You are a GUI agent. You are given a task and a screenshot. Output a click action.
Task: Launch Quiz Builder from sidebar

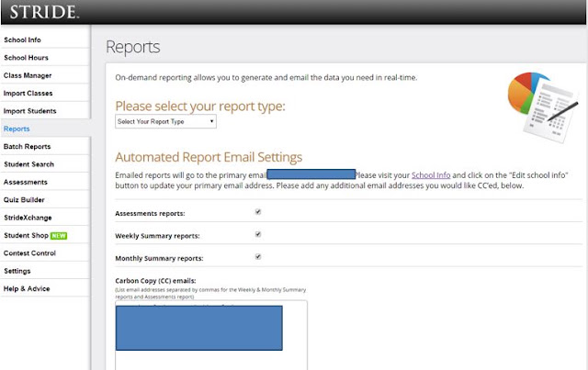coord(24,200)
